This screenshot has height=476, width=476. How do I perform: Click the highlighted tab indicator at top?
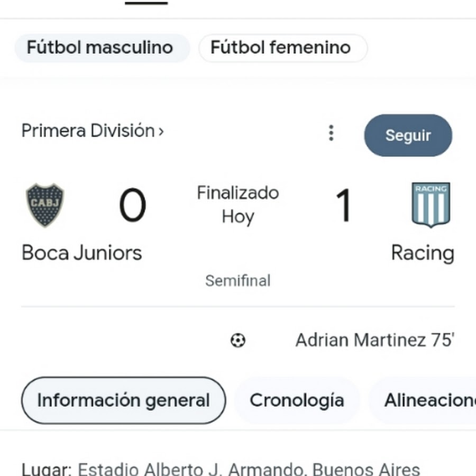tap(147, 3)
